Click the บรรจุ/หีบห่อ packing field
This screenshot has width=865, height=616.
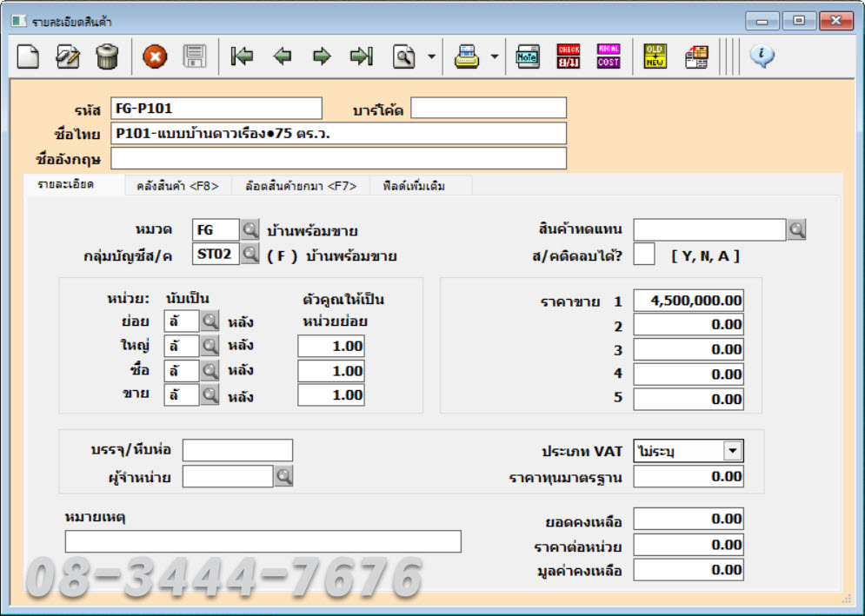(x=237, y=450)
